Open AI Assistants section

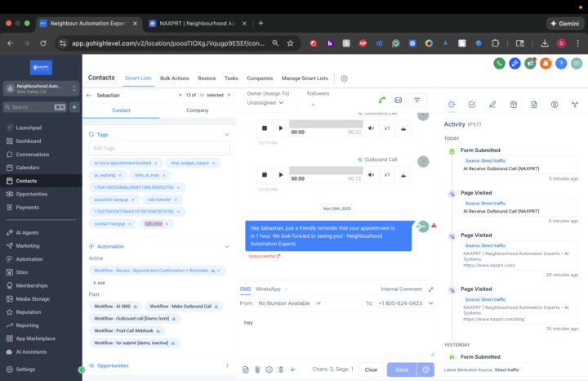tap(31, 352)
